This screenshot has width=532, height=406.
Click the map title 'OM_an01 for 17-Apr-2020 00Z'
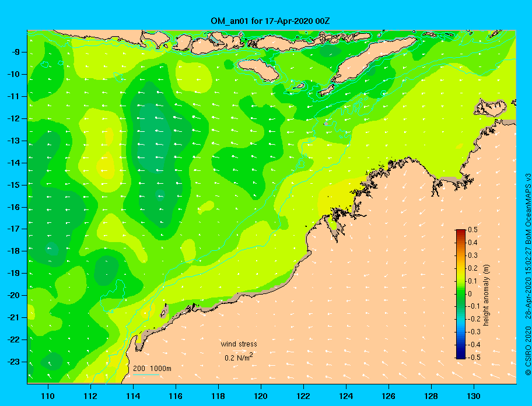[x=270, y=21]
